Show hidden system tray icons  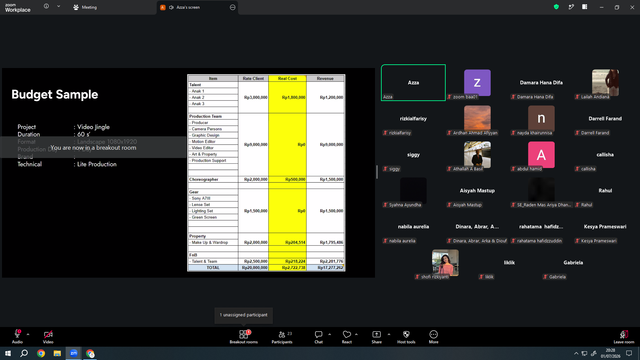[x=576, y=353]
